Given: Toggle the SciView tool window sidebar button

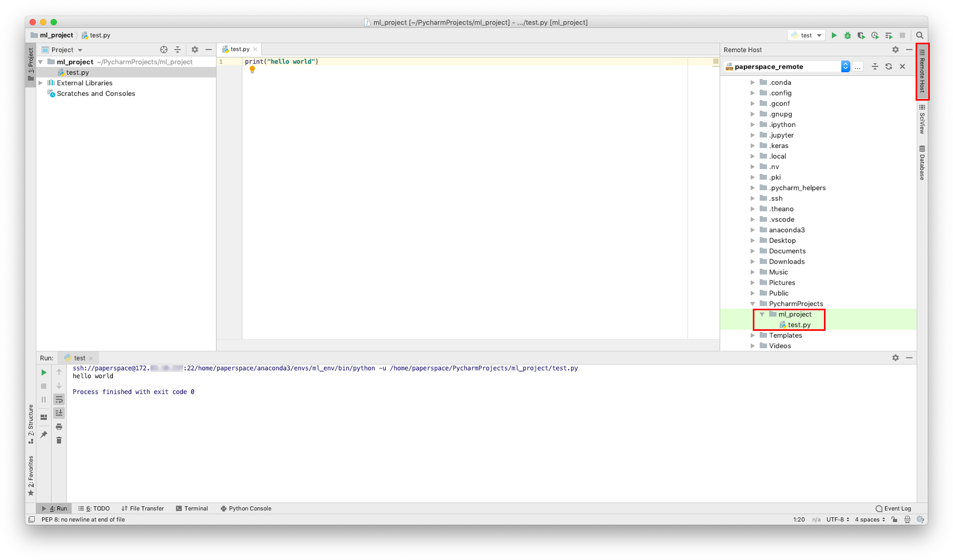Looking at the screenshot, I should click(922, 119).
